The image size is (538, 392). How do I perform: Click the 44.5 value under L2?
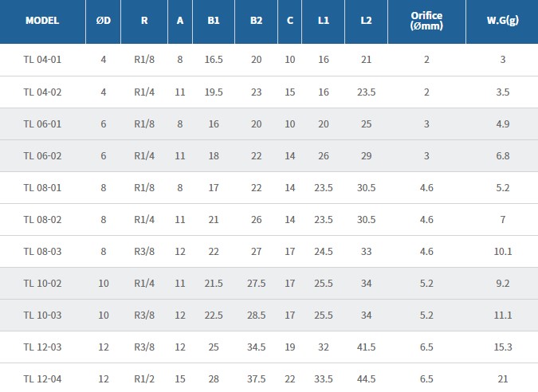pos(366,378)
